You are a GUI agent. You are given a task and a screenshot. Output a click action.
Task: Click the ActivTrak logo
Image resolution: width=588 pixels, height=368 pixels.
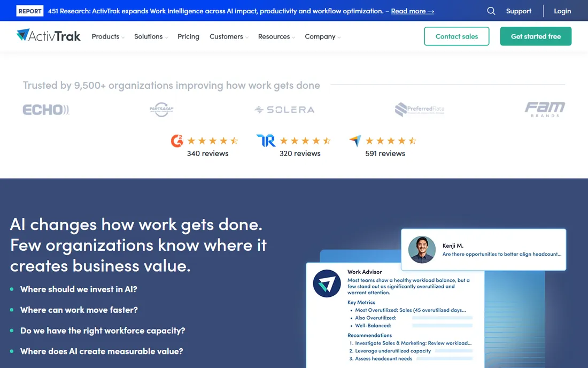point(48,36)
